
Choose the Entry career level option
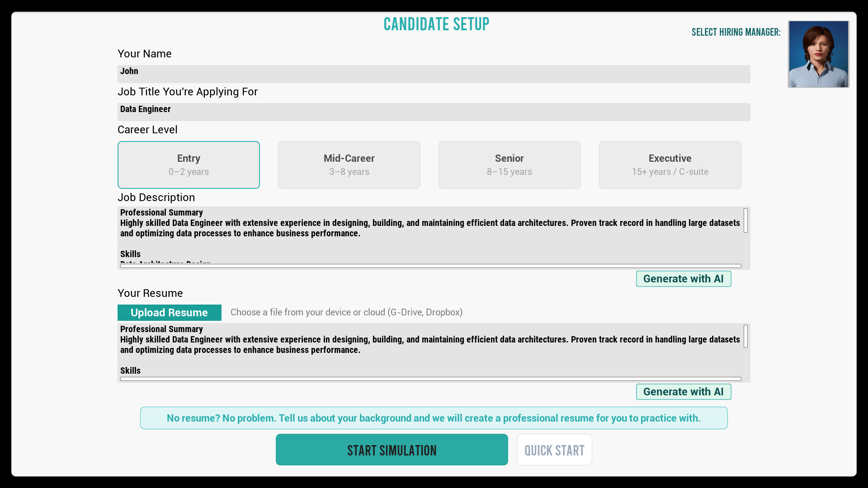pos(189,165)
